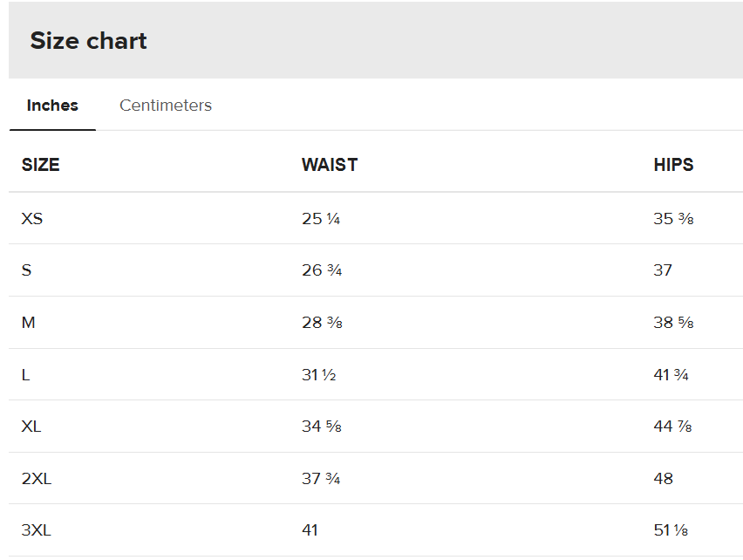Click the 3XL waist value 41

click(310, 530)
